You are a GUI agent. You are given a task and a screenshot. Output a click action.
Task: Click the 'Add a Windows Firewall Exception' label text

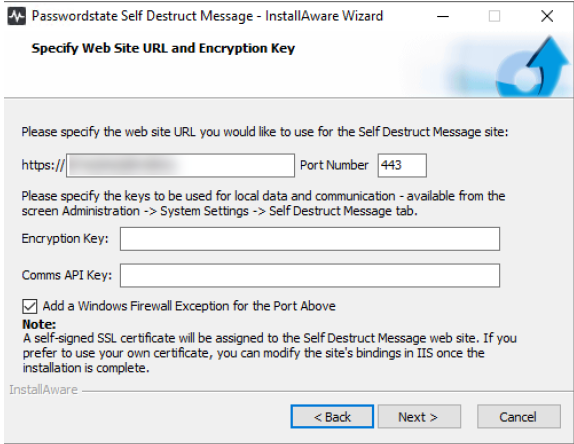tap(189, 306)
